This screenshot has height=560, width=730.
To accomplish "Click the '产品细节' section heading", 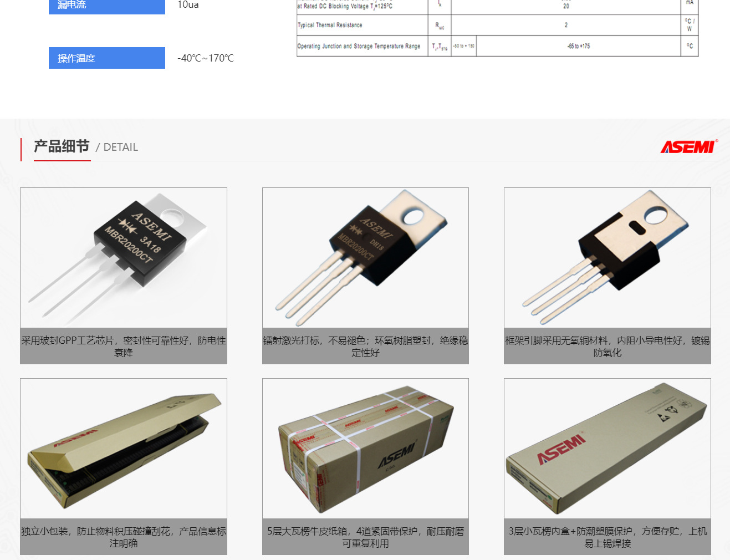I will coord(62,146).
